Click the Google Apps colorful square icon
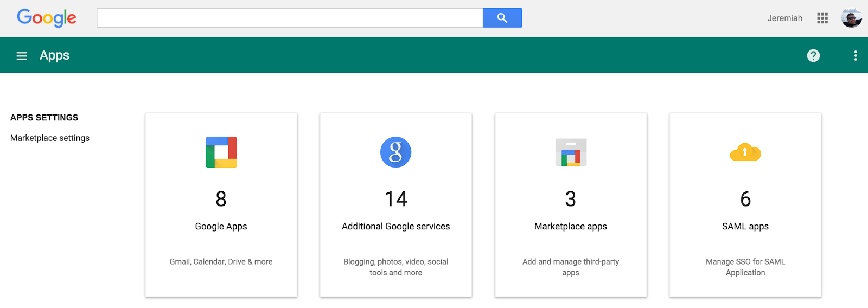868x308 pixels. click(x=221, y=152)
